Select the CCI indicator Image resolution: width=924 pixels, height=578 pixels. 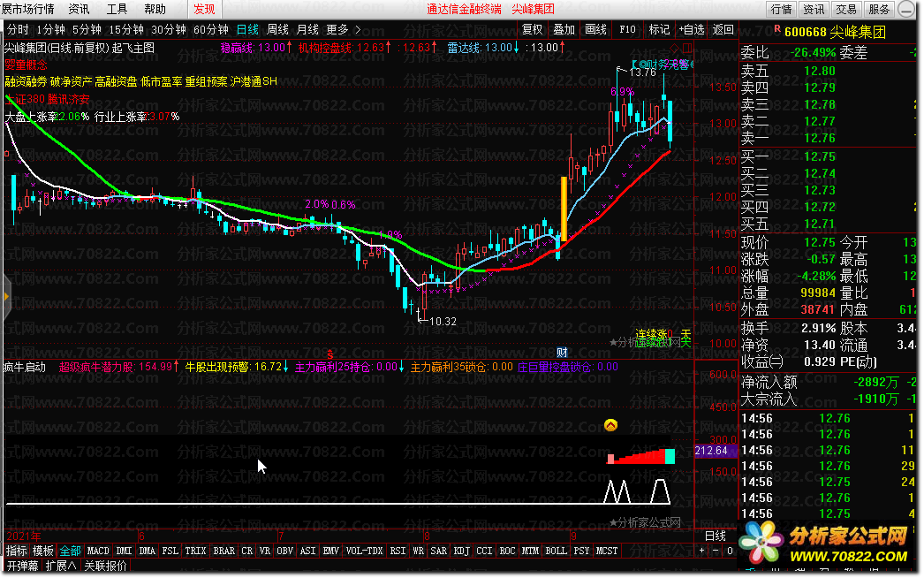point(484,551)
